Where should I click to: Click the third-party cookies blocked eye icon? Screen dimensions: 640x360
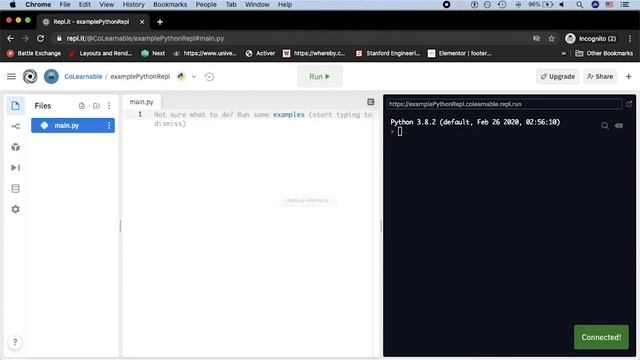click(536, 38)
